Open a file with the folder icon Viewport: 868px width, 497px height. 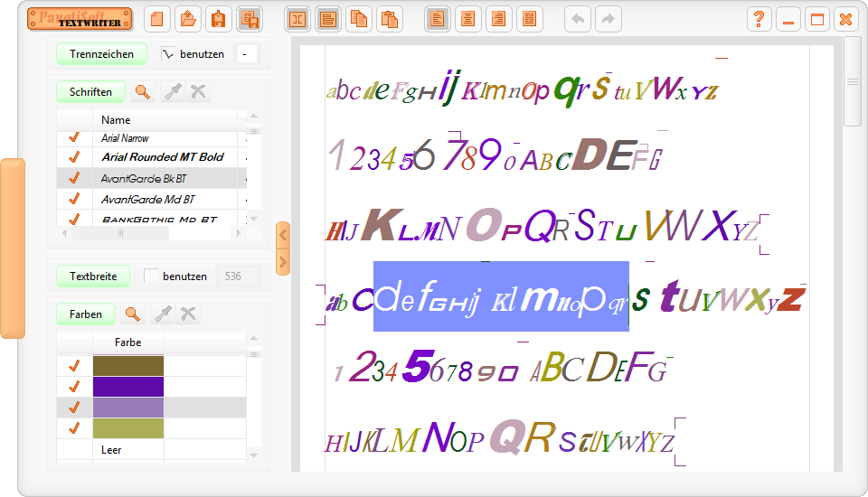point(187,19)
